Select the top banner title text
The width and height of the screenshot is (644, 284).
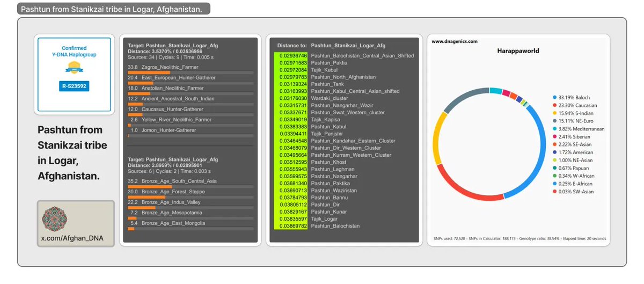click(112, 9)
